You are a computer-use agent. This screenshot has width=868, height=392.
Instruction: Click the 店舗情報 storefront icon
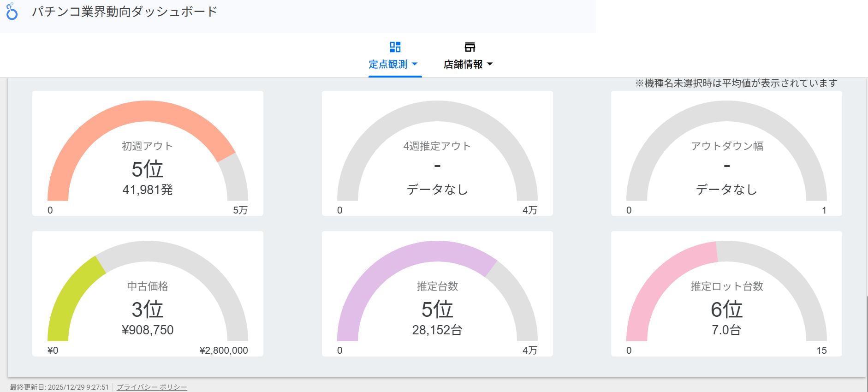(x=470, y=47)
